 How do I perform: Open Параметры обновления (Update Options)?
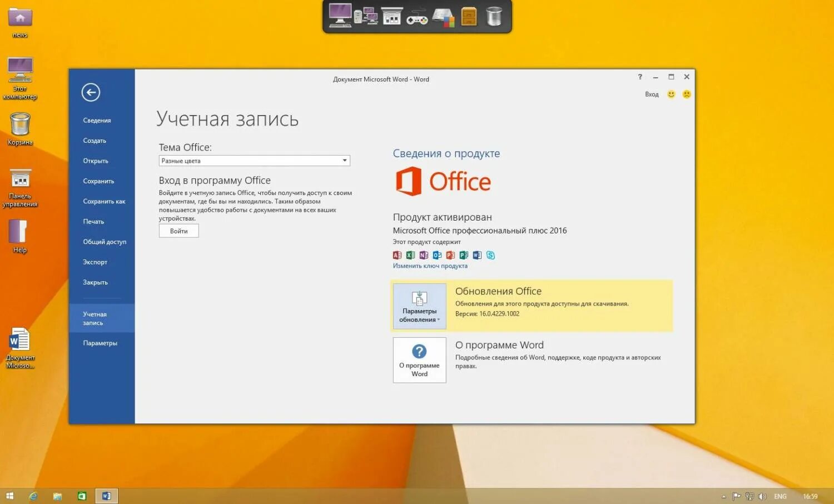coord(419,305)
